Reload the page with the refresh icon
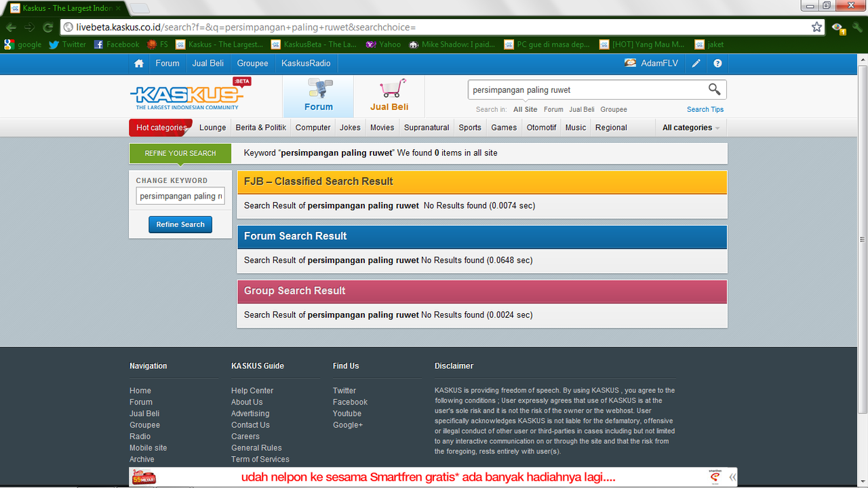Screen dimensions: 868x488 coord(47,27)
